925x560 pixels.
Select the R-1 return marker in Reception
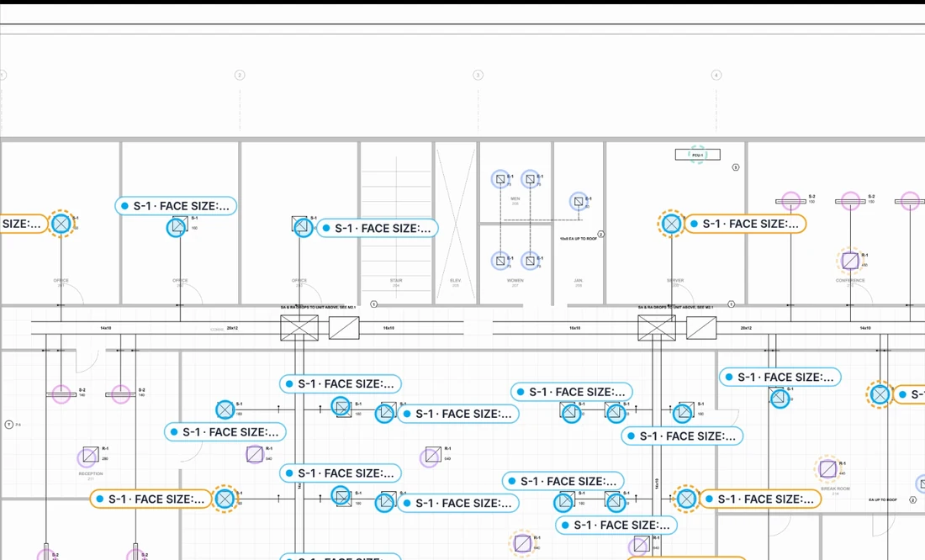(88, 457)
